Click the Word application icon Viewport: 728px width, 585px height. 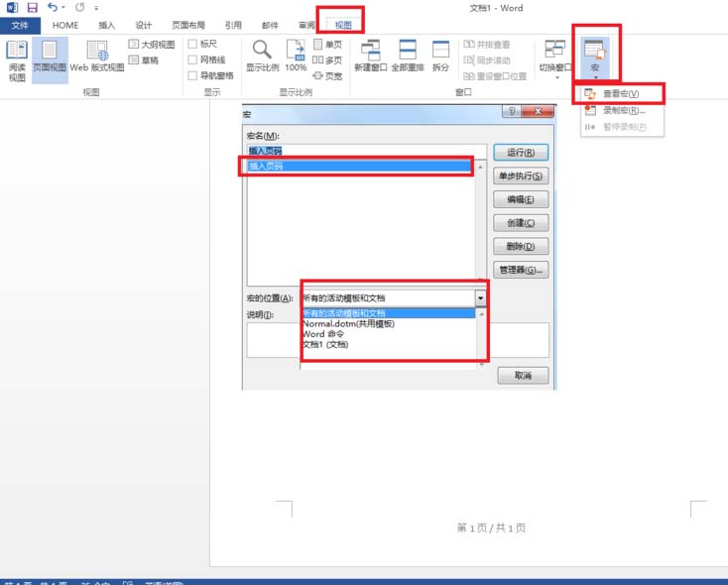pos(12,7)
